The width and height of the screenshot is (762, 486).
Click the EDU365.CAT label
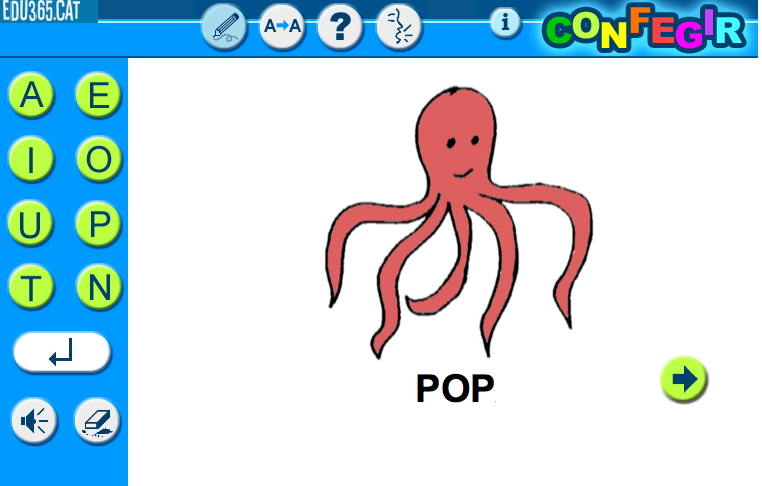click(41, 11)
